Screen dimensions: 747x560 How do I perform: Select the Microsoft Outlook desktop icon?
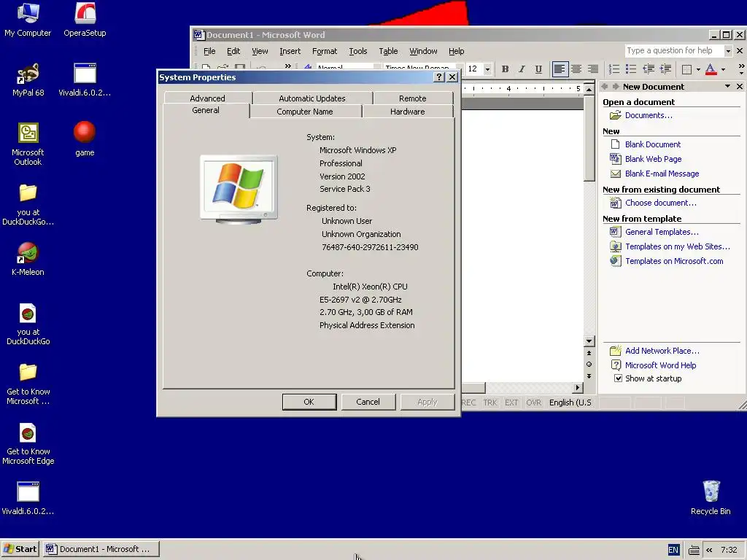(x=28, y=144)
